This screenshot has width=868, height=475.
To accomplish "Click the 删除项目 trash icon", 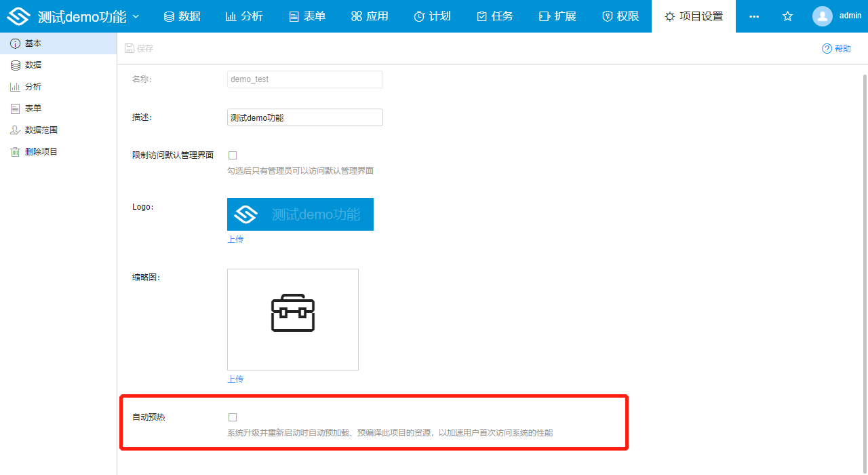I will tap(15, 151).
